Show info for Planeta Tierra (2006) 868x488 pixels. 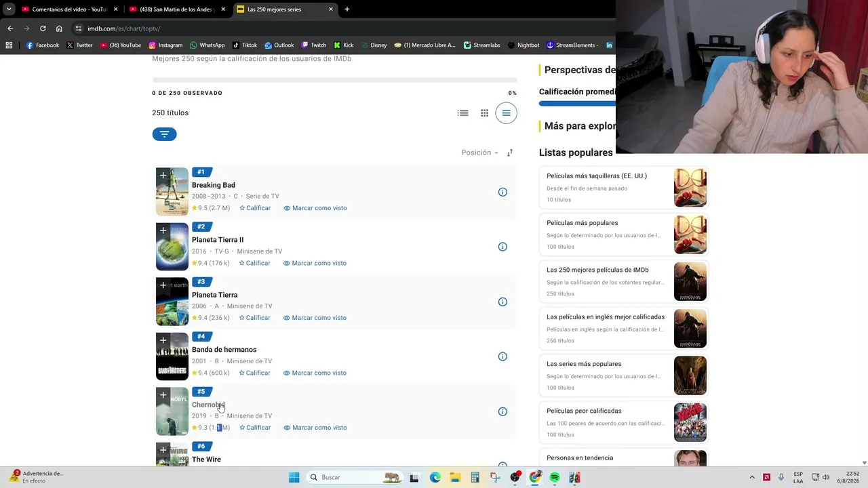click(x=502, y=302)
